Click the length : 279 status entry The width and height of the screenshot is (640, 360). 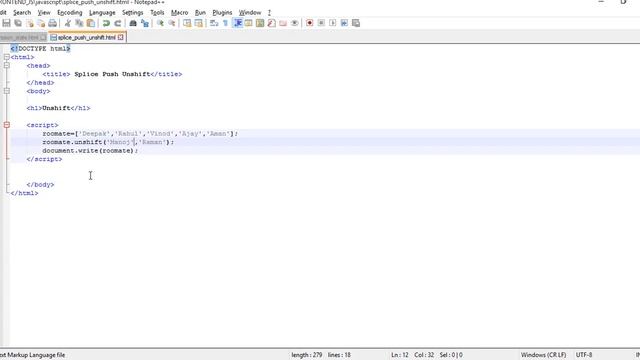[307, 355]
